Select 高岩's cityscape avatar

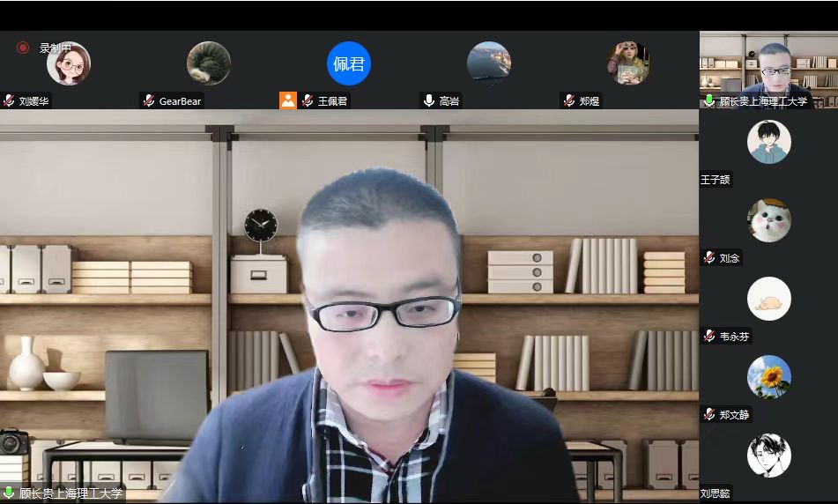[x=489, y=63]
